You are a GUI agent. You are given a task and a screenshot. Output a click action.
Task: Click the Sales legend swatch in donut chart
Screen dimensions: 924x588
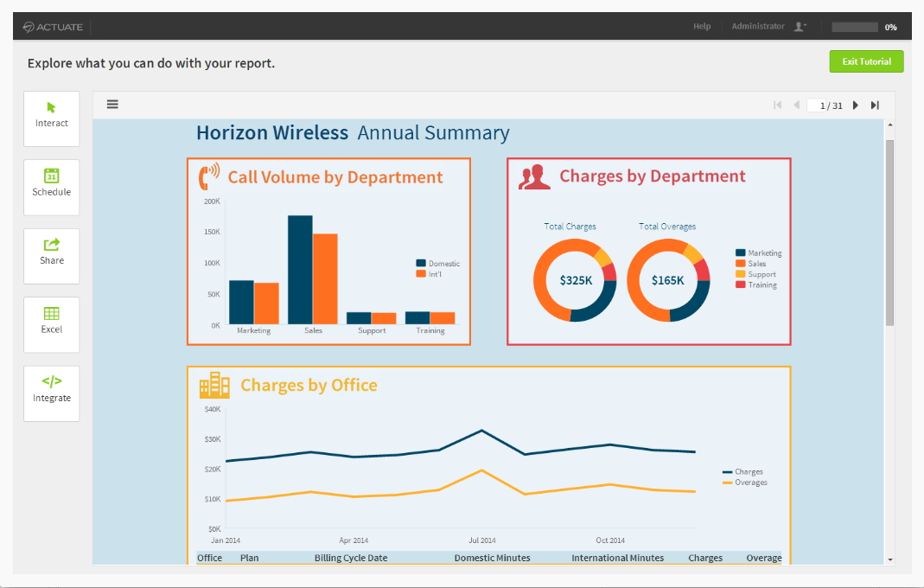(x=740, y=263)
